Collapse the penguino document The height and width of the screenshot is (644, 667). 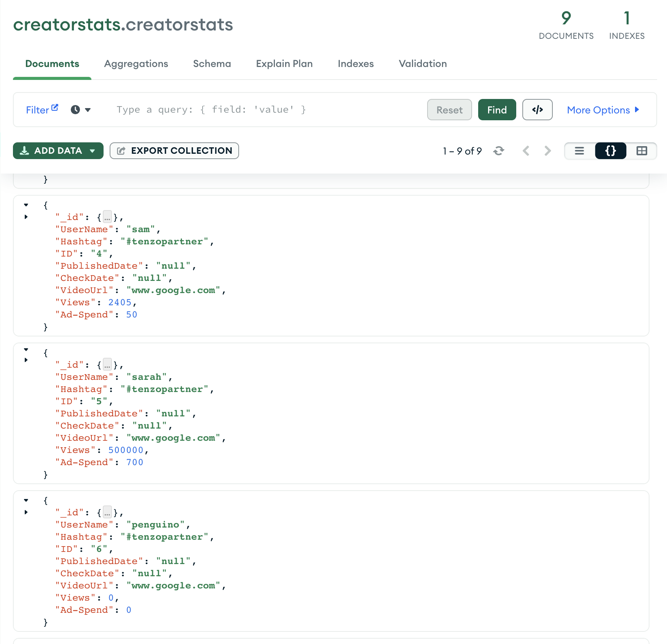pyautogui.click(x=26, y=501)
